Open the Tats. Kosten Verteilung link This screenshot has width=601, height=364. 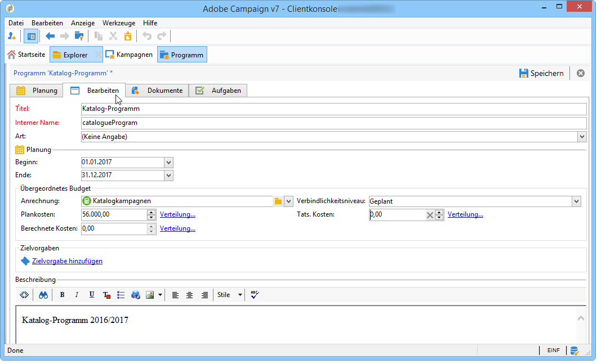(x=465, y=215)
